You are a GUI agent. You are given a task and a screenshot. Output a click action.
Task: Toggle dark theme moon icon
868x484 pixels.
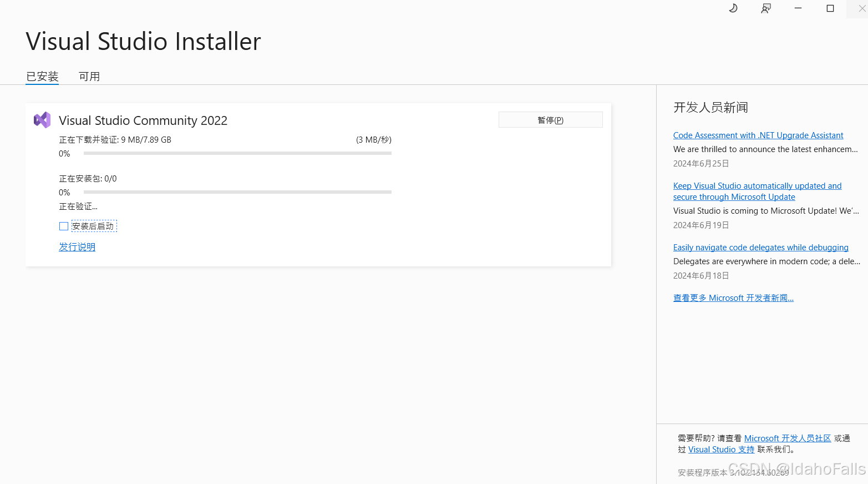[733, 8]
